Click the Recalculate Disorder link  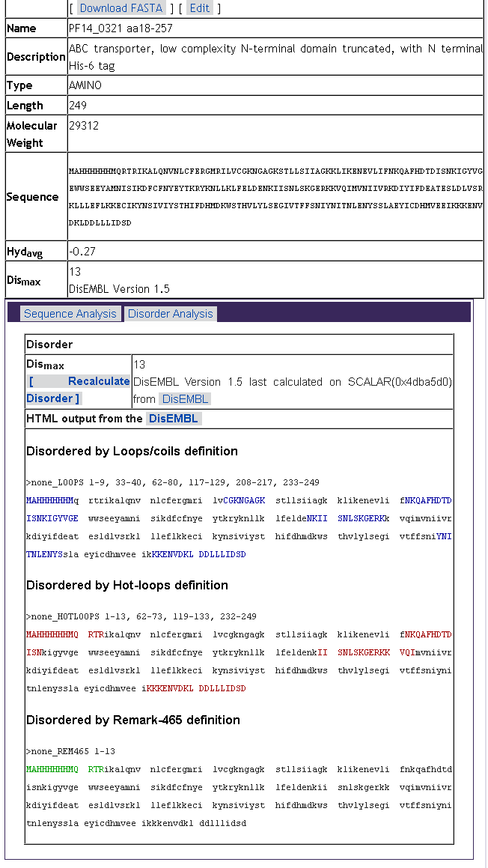pyautogui.click(x=78, y=389)
